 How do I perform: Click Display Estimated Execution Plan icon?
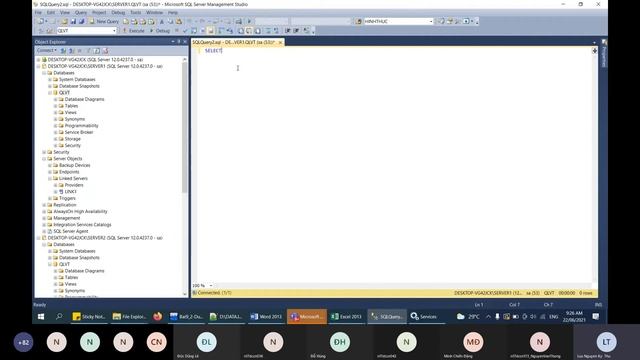194,31
